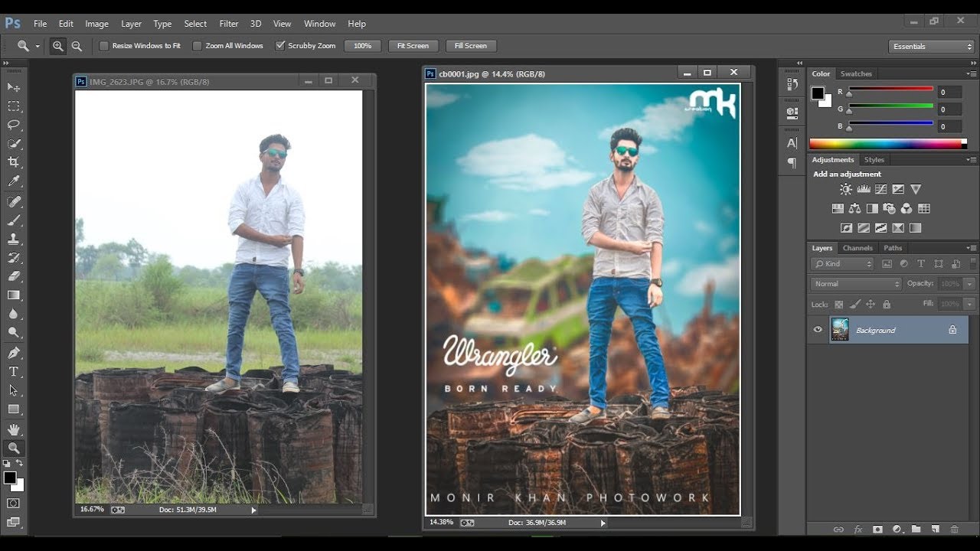Image resolution: width=980 pixels, height=551 pixels.
Task: Hide the Background layer with eye icon
Action: pyautogui.click(x=818, y=330)
